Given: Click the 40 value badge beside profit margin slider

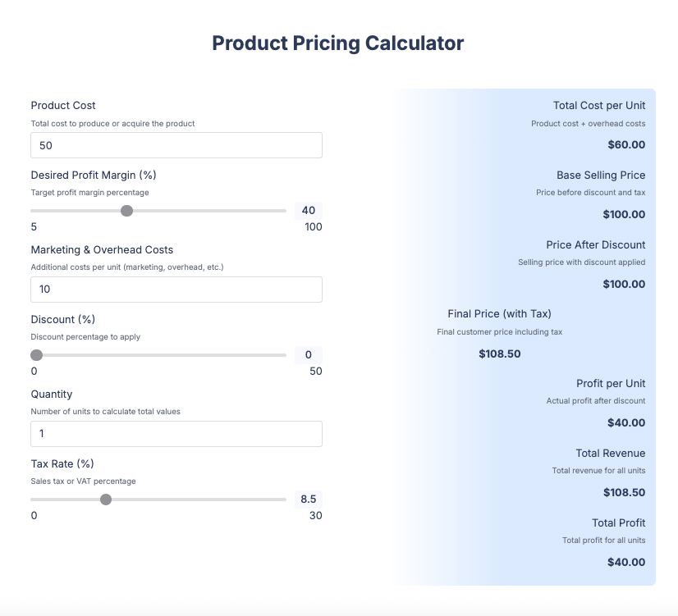Looking at the screenshot, I should tap(310, 211).
